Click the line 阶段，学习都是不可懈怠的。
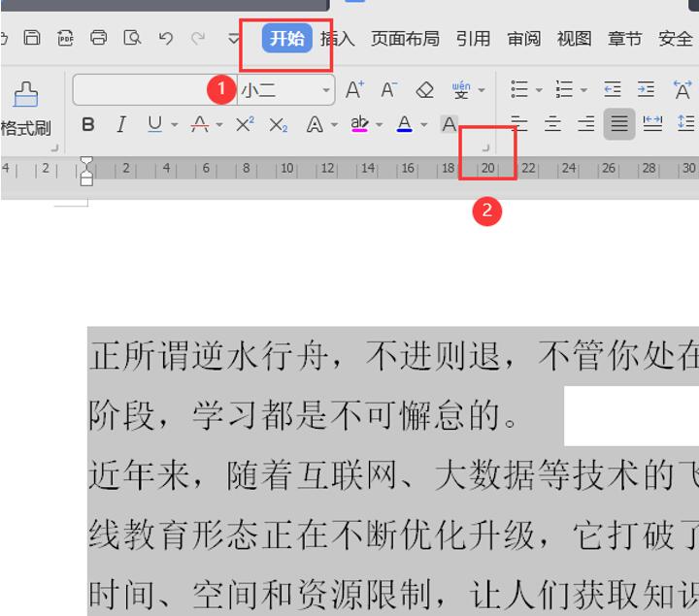 (303, 414)
